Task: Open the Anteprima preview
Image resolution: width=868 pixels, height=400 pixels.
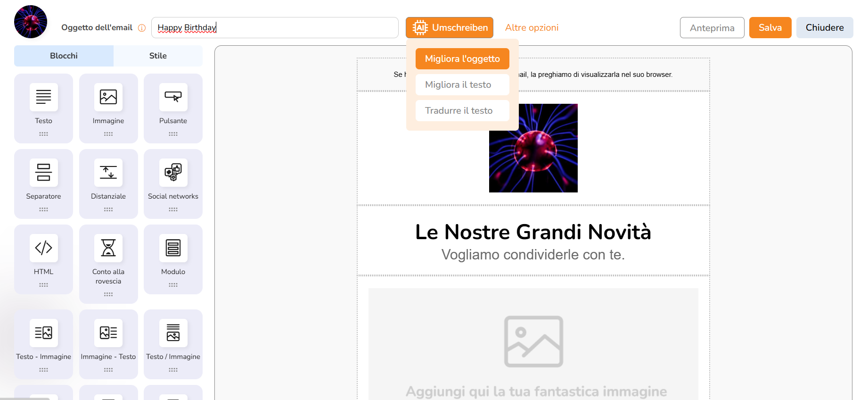Action: click(712, 28)
